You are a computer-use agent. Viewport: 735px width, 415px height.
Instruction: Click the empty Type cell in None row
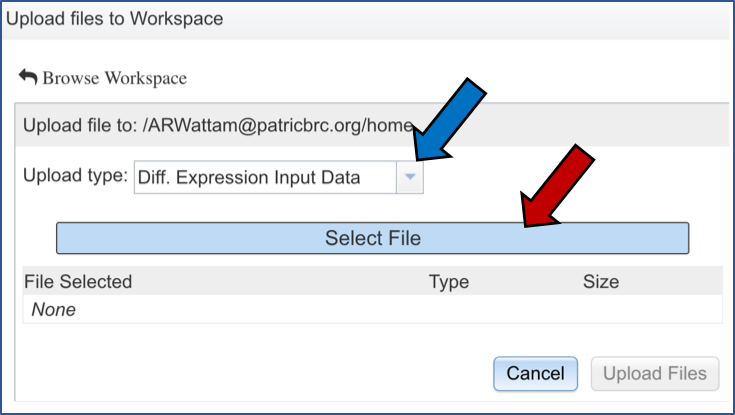449,310
